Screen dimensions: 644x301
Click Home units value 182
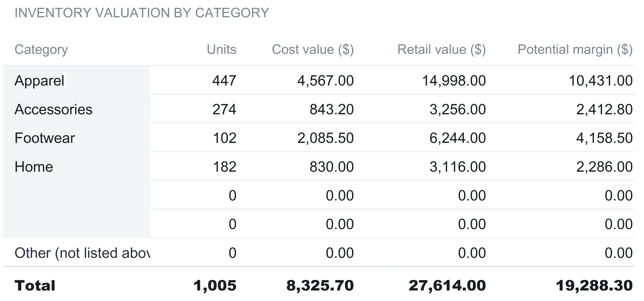[225, 167]
